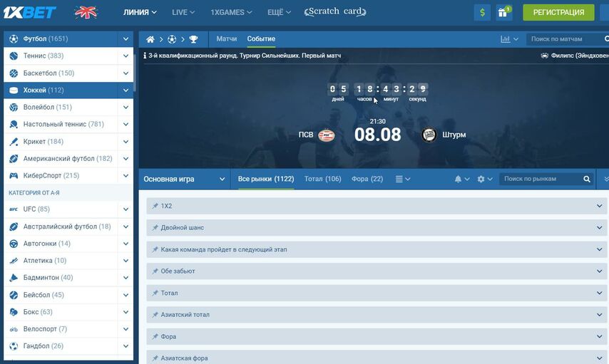Image resolution: width=609 pixels, height=364 pixels.
Task: Open the 1XGAMES menu
Action: point(231,12)
